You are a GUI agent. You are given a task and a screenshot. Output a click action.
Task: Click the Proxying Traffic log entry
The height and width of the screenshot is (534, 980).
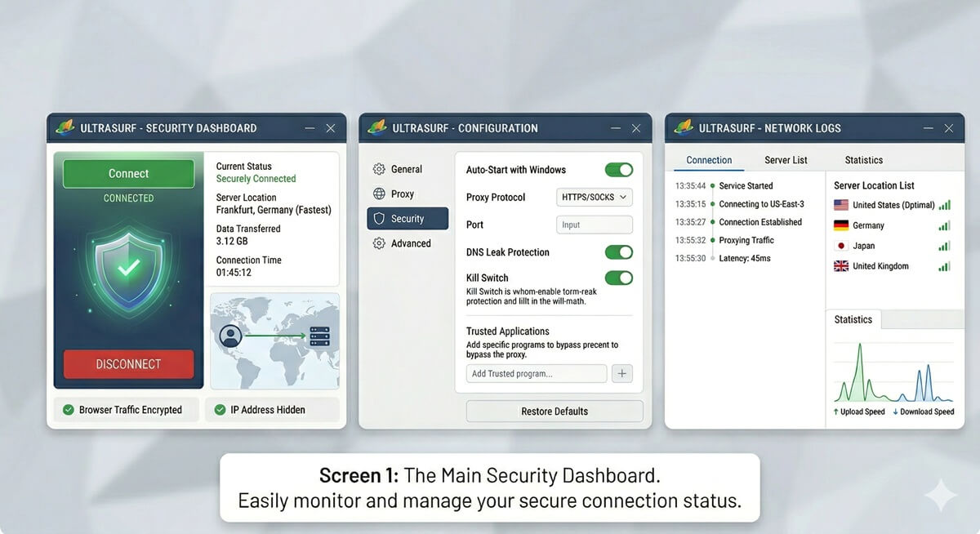[x=724, y=240]
